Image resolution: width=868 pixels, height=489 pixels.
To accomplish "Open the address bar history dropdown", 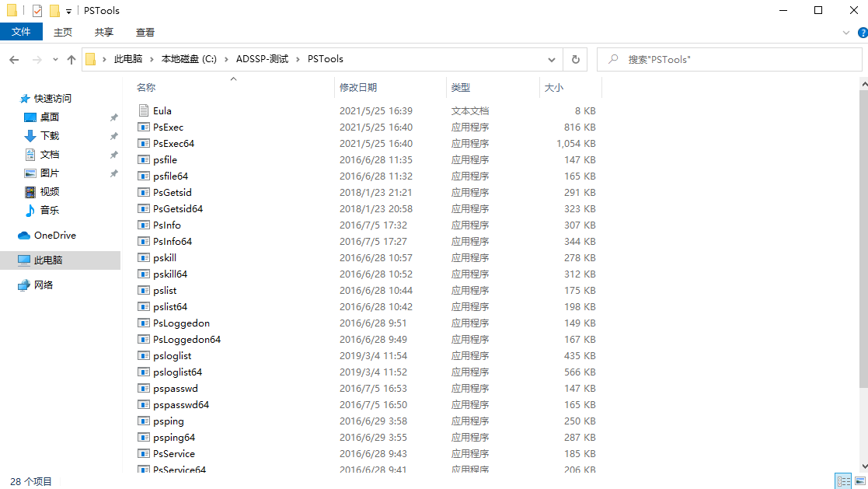I will (x=552, y=59).
